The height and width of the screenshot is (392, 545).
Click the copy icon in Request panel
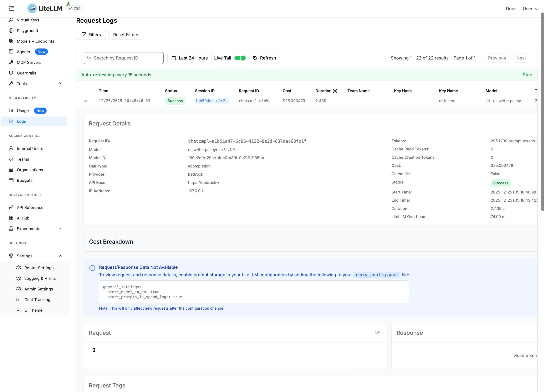[377, 333]
